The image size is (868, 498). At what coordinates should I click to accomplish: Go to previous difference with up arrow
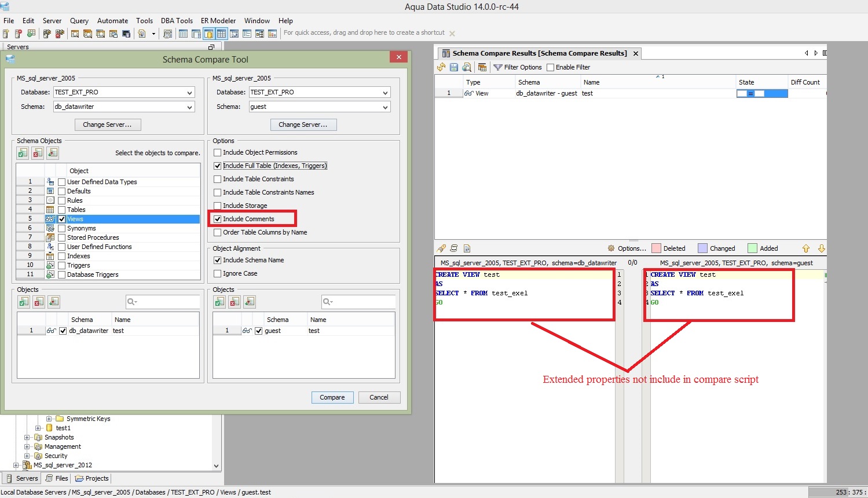tap(806, 248)
